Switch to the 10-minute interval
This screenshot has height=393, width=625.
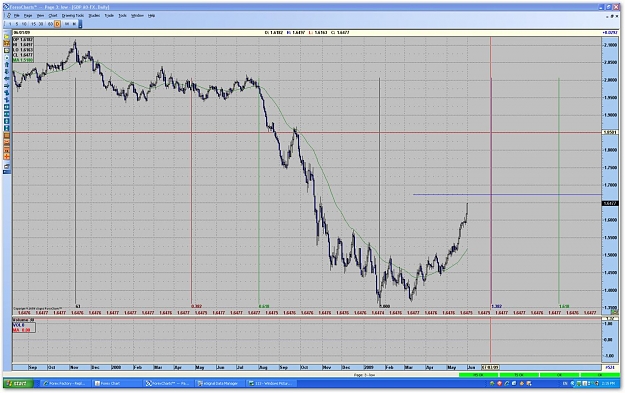(x=24, y=24)
